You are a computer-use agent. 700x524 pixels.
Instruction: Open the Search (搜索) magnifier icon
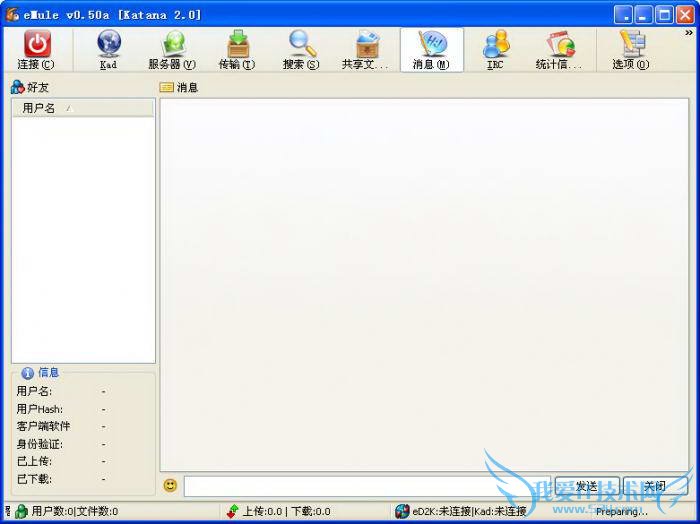pyautogui.click(x=302, y=43)
